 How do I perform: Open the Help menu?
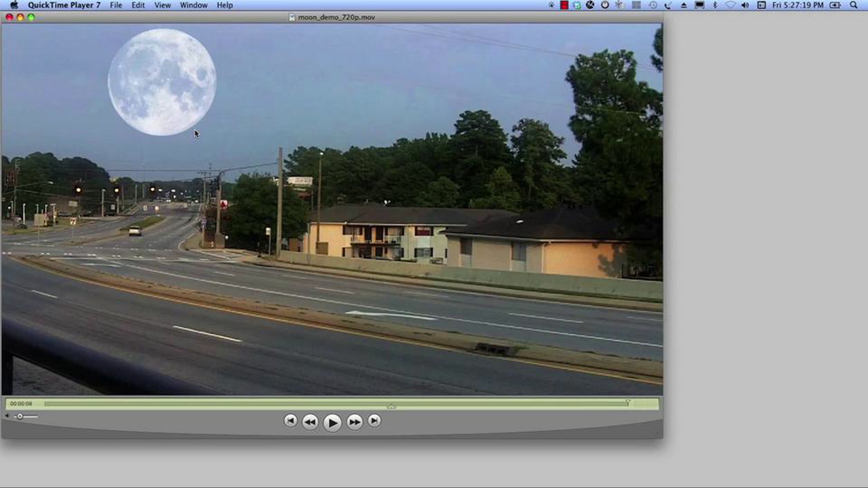(225, 5)
